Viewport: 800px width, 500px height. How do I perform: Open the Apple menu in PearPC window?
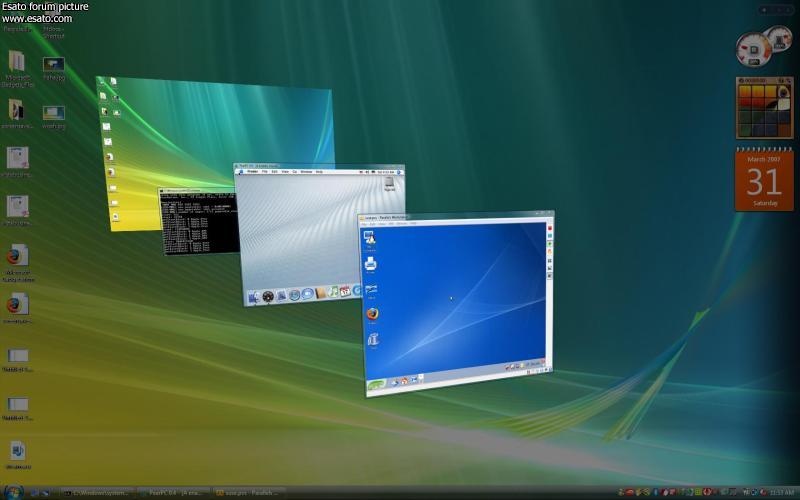pyautogui.click(x=240, y=172)
